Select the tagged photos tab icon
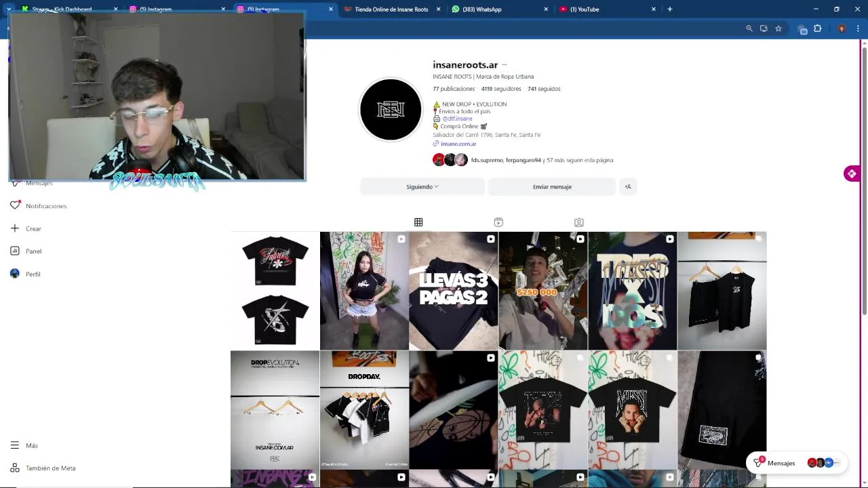The image size is (868, 488). (x=578, y=222)
